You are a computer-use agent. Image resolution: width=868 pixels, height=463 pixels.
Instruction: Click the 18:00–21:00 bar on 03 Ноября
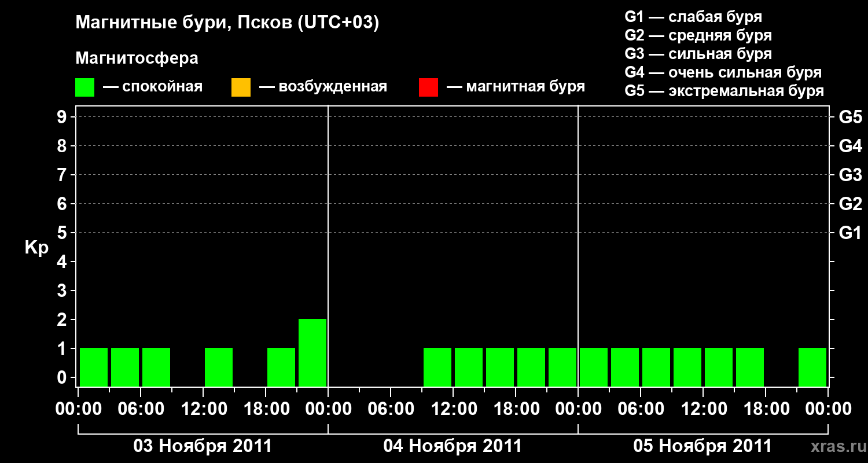tap(281, 367)
